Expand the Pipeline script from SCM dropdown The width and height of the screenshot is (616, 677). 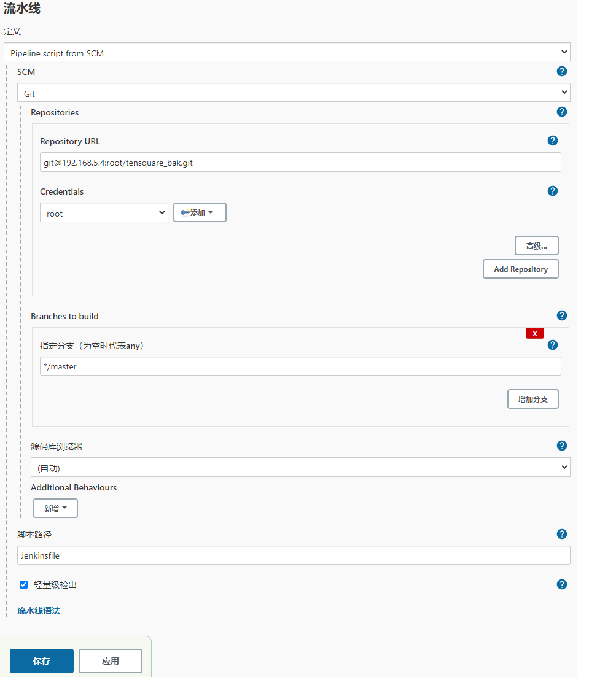(287, 52)
